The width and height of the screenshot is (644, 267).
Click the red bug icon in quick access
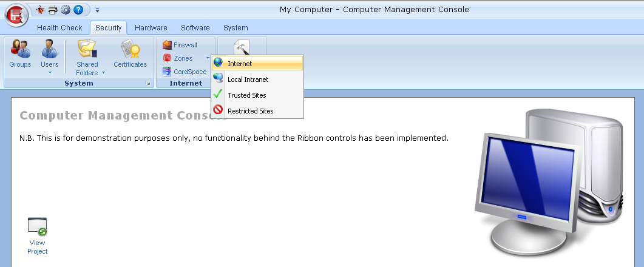click(40, 10)
